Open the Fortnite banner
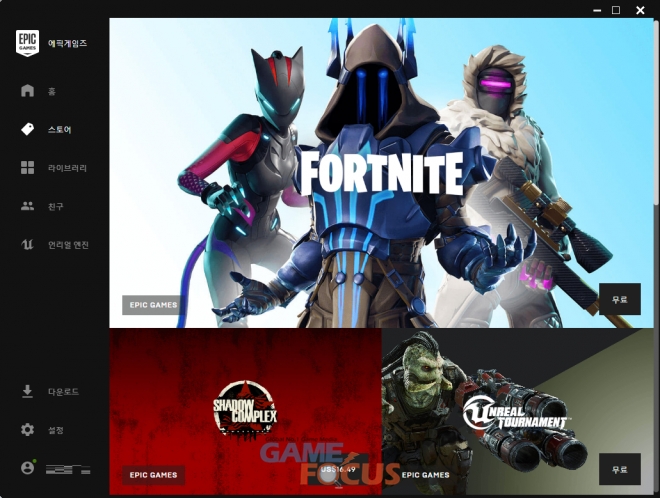This screenshot has width=660, height=498. [x=381, y=173]
